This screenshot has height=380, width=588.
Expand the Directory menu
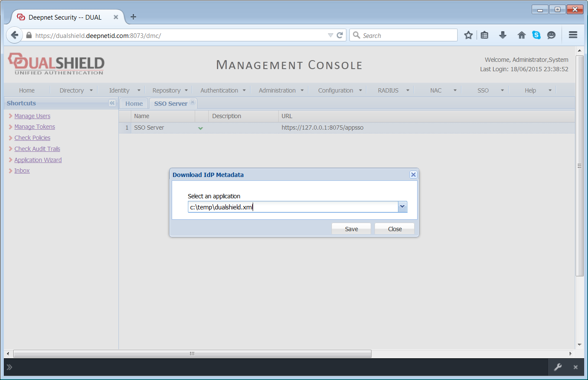(x=76, y=90)
